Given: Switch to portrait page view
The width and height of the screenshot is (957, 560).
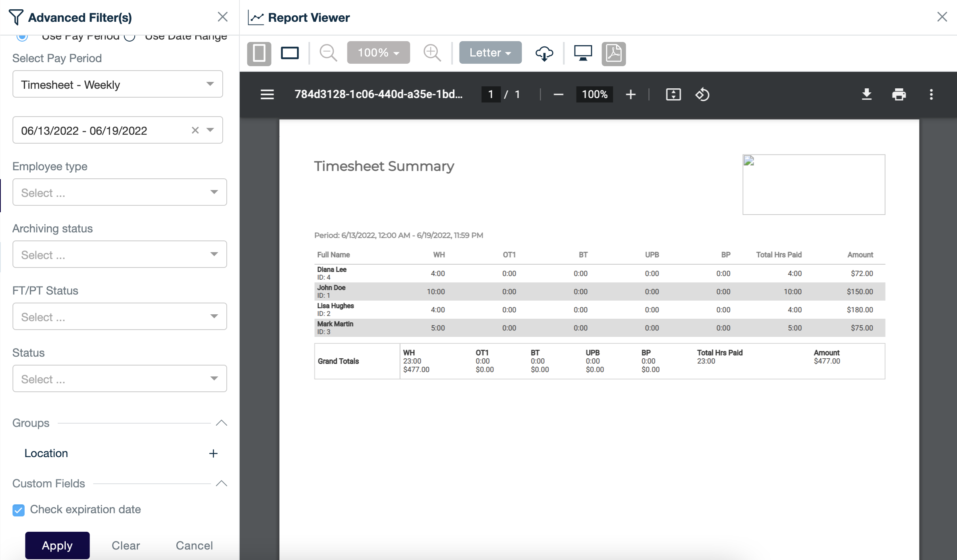Looking at the screenshot, I should pyautogui.click(x=259, y=53).
